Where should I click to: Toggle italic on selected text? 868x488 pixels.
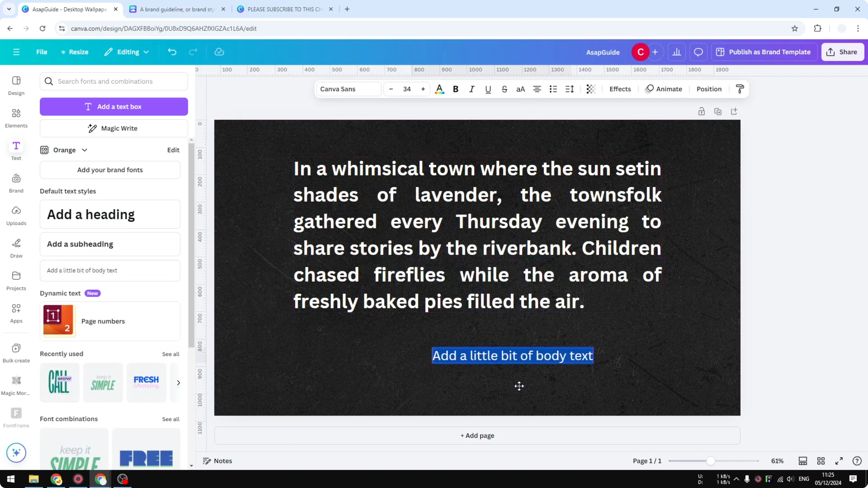pyautogui.click(x=472, y=89)
